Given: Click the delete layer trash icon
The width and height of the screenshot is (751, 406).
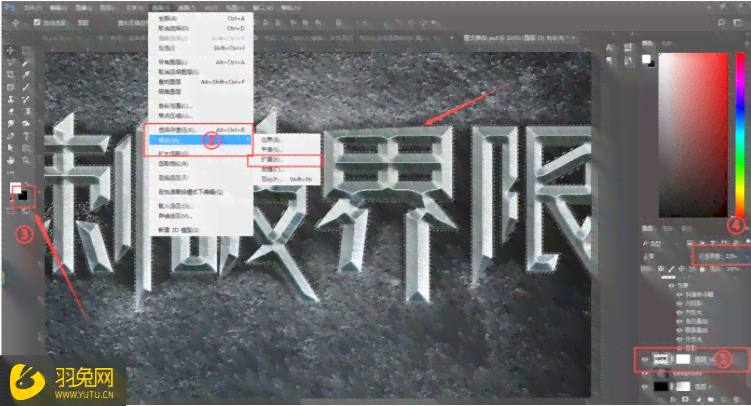Looking at the screenshot, I should [735, 399].
